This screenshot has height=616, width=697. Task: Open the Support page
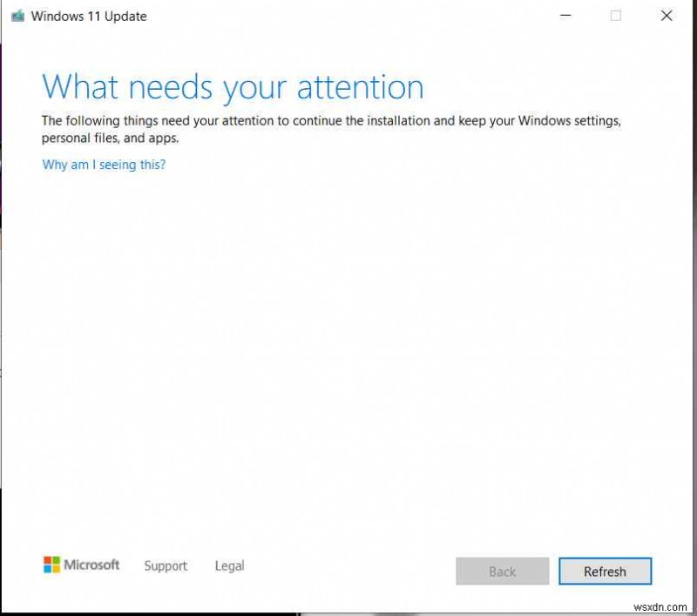(x=166, y=566)
